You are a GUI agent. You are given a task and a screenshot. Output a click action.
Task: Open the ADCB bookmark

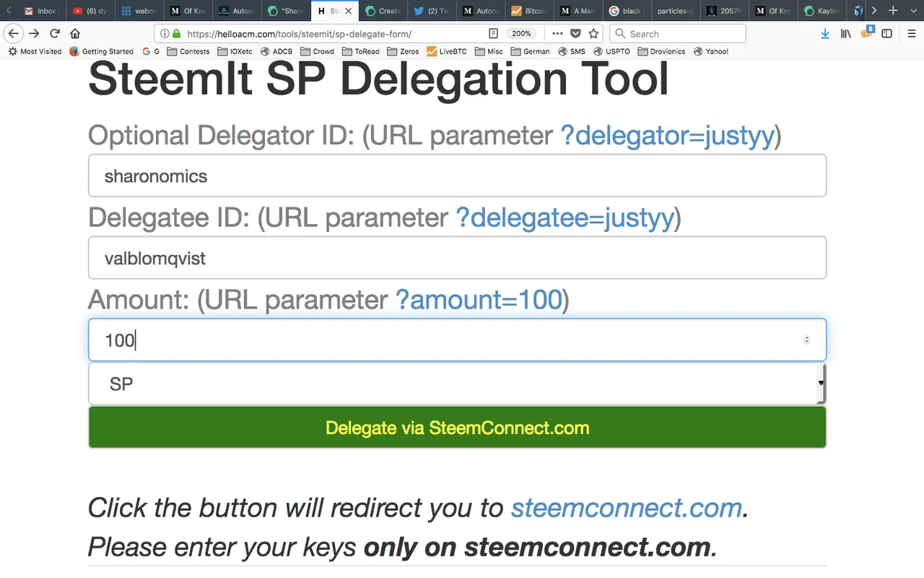pyautogui.click(x=276, y=51)
